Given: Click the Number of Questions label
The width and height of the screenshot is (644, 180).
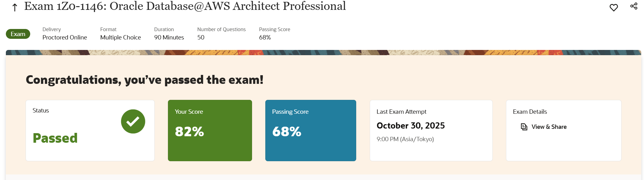Looking at the screenshot, I should tap(221, 29).
